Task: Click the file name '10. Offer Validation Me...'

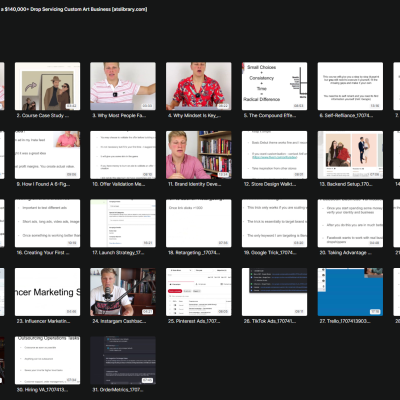Action: point(119,184)
